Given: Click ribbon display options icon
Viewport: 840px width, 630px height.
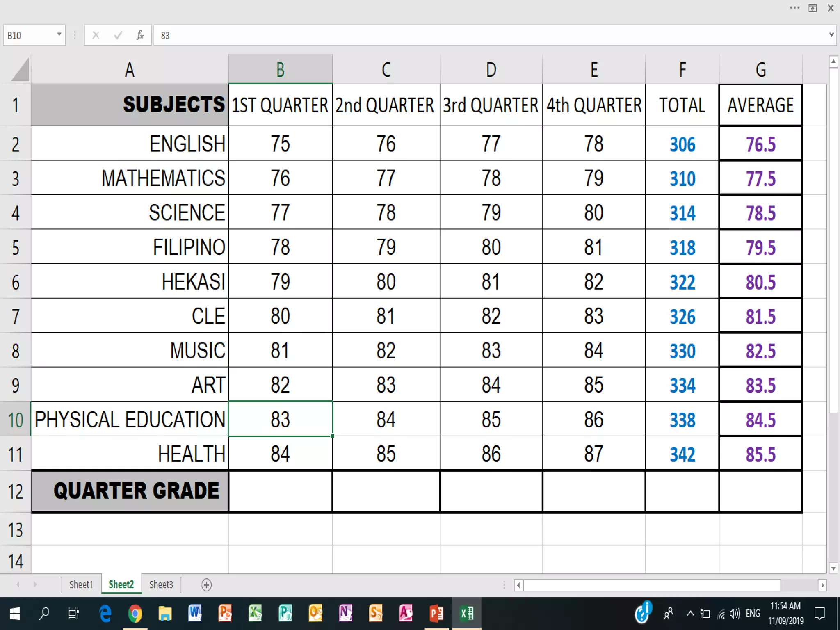Looking at the screenshot, I should click(813, 8).
